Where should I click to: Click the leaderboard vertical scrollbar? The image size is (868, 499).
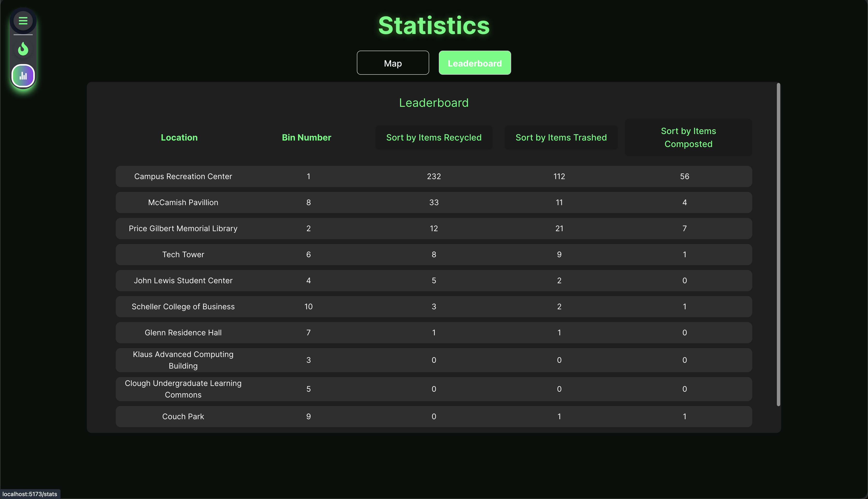point(778,244)
